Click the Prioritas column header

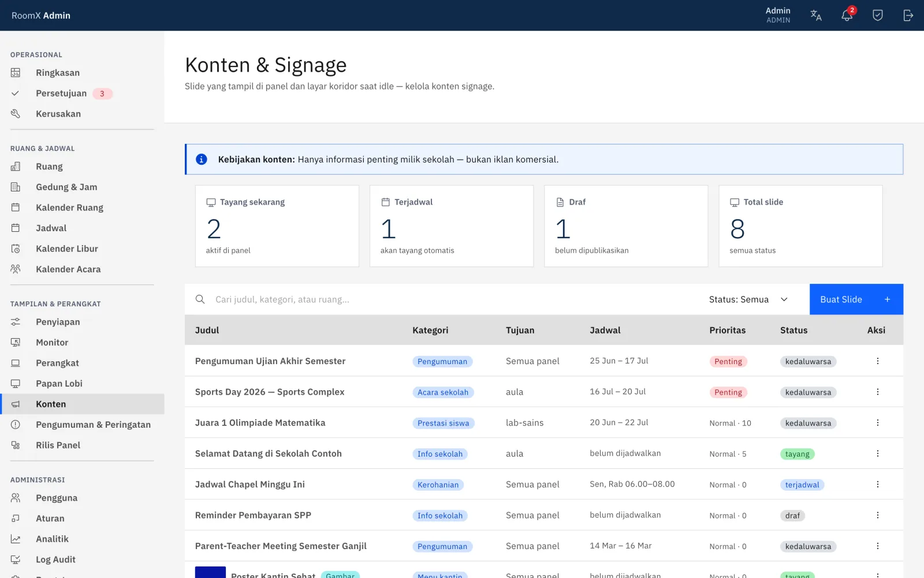(x=728, y=331)
